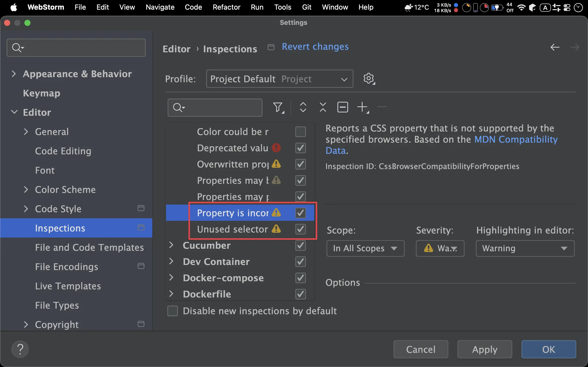Open the Severity Warning dropdown
Screen dimensions: 588x367
point(440,248)
